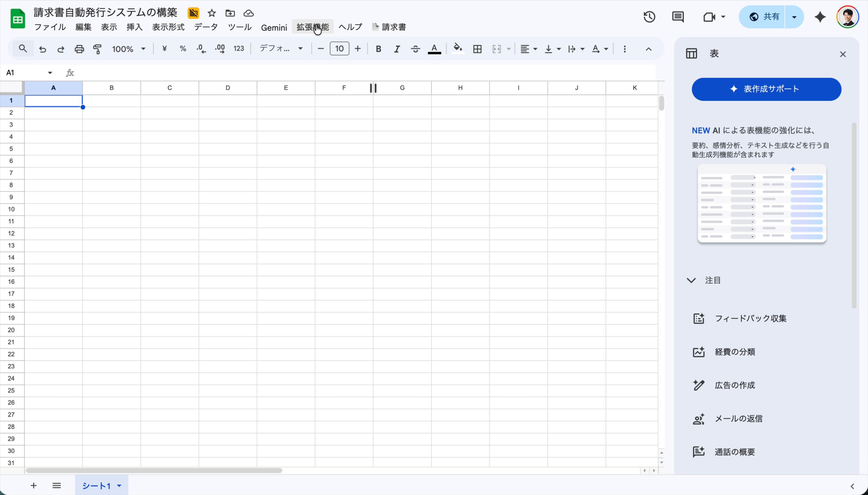
Task: Open the データ menu
Action: click(206, 27)
